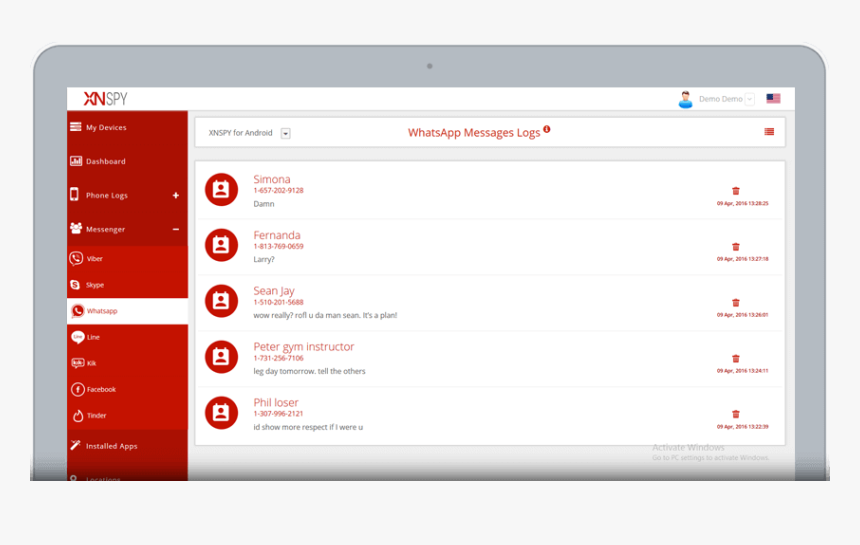Viewport: 860px width, 545px height.
Task: Collapse Messenger with minus icon
Action: point(176,229)
